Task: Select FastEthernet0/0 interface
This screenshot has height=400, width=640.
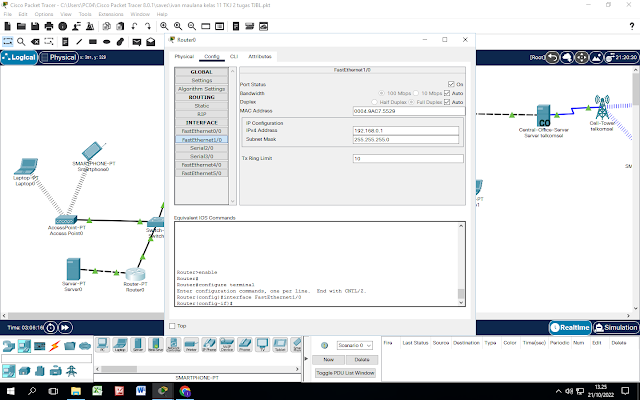Action: click(x=202, y=131)
